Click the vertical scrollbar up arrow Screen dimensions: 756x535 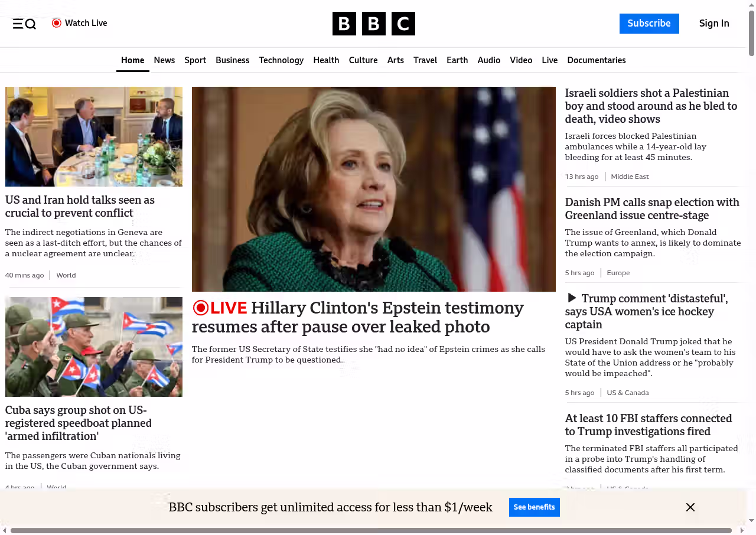pos(751,5)
